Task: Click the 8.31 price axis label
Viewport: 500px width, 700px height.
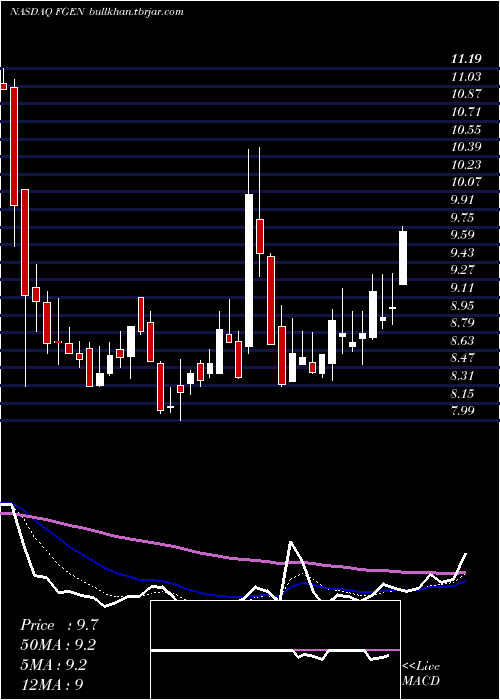Action: [x=462, y=375]
